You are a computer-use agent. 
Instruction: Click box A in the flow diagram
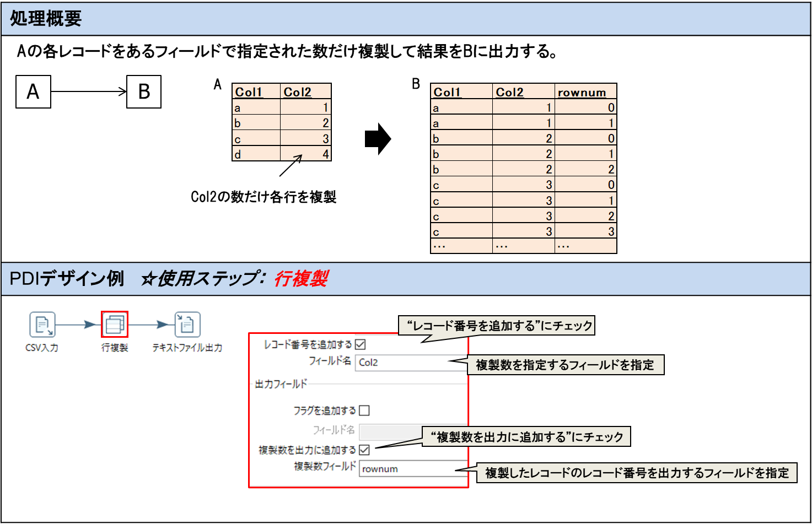tap(33, 91)
